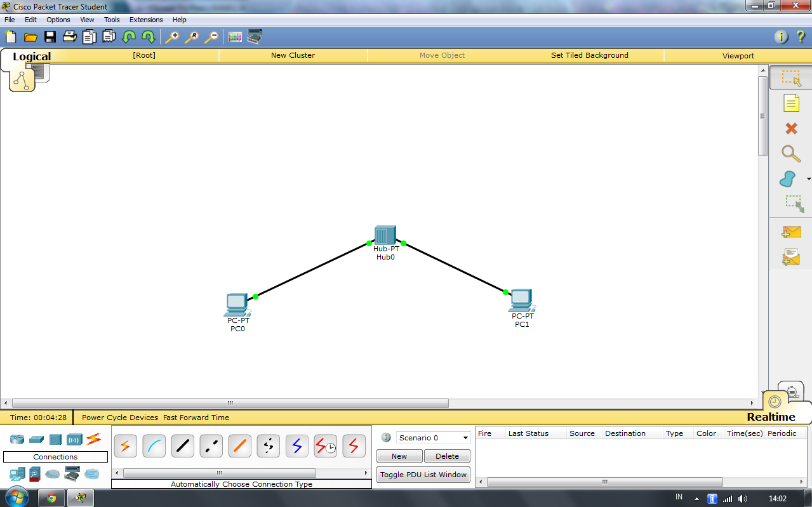This screenshot has width=812, height=507.
Task: Pick the automatic connection type lightning
Action: coord(125,446)
